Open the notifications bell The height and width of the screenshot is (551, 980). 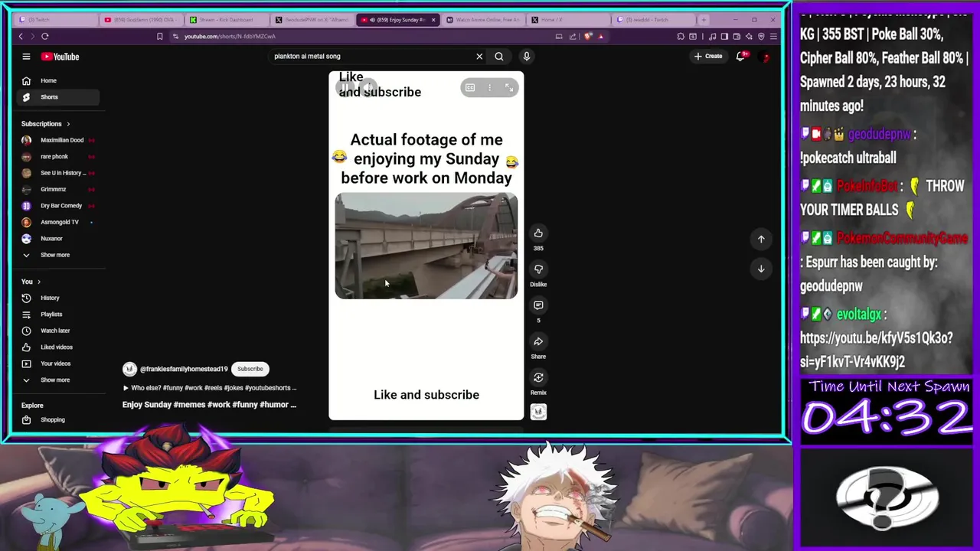[x=740, y=56]
